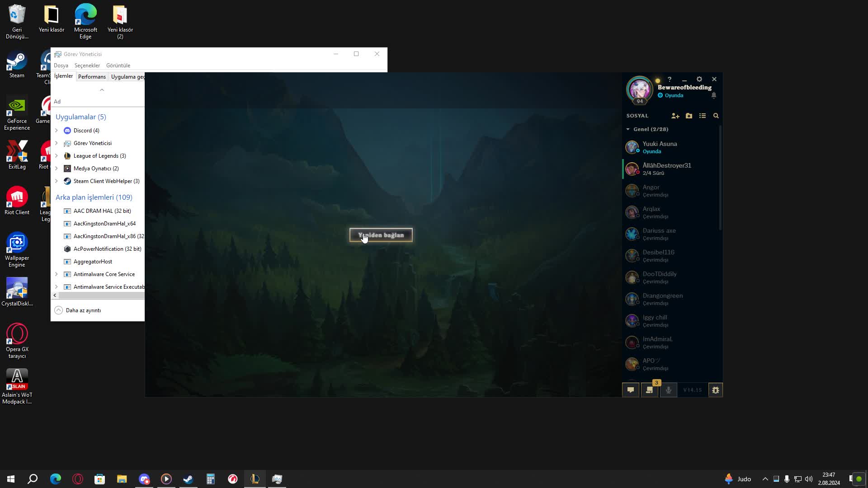
Task: Open CrystalDiskInfo desktop shortcut
Action: pos(17,292)
